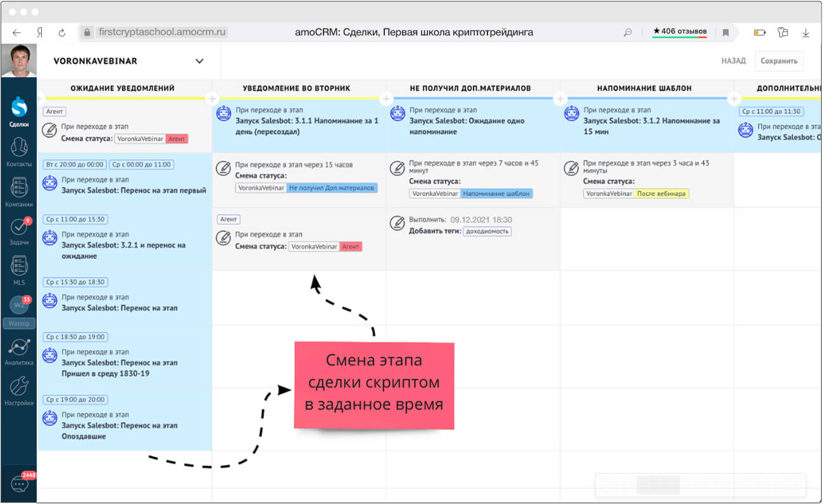Click Ср с 00:00 до 11:00 time tag
Viewport: 823px width, 504px height.
[x=141, y=165]
